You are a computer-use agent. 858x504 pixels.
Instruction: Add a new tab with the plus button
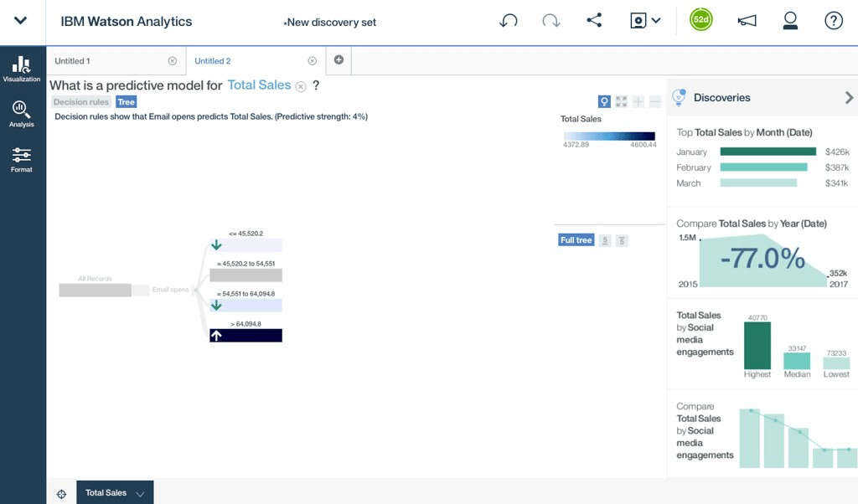(339, 59)
